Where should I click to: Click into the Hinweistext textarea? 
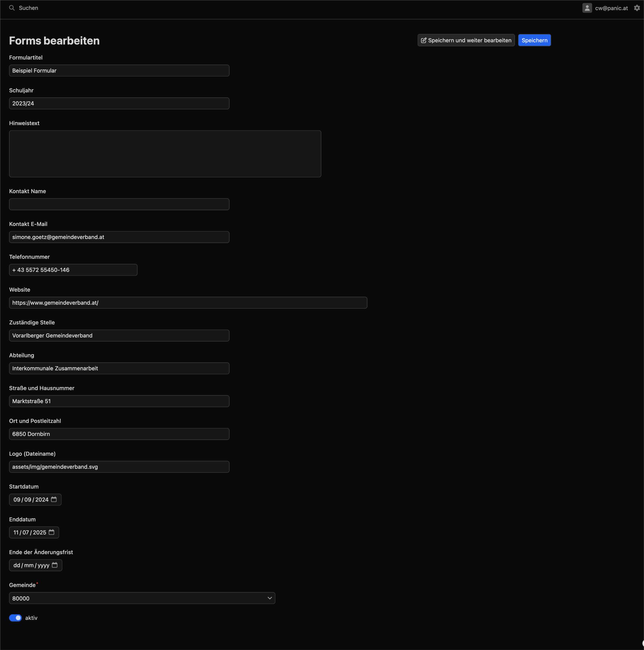[165, 154]
